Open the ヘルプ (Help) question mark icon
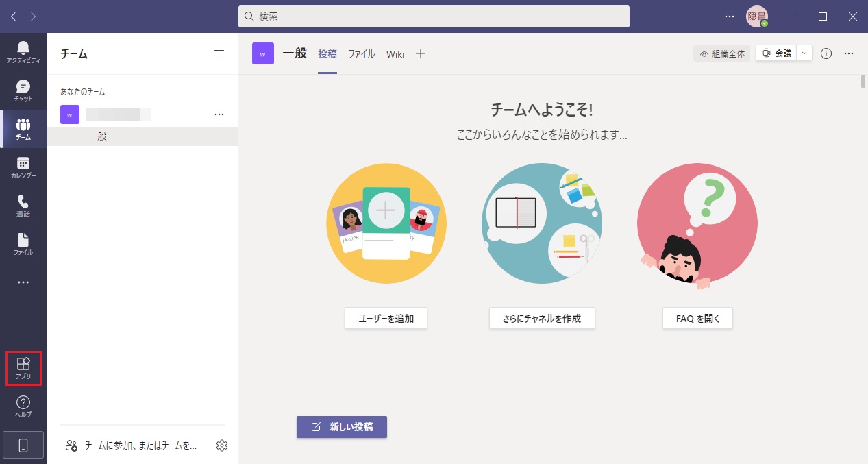 pyautogui.click(x=23, y=406)
